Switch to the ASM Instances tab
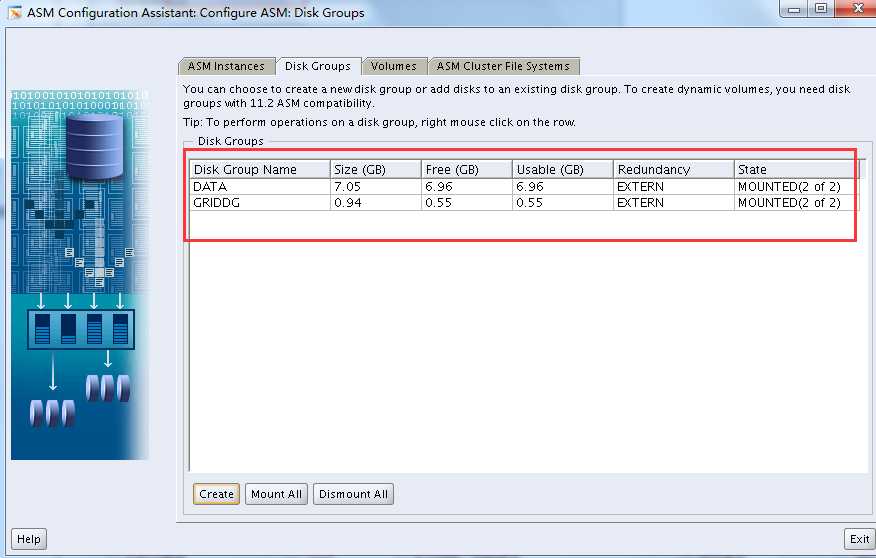The width and height of the screenshot is (876, 558). 226,66
